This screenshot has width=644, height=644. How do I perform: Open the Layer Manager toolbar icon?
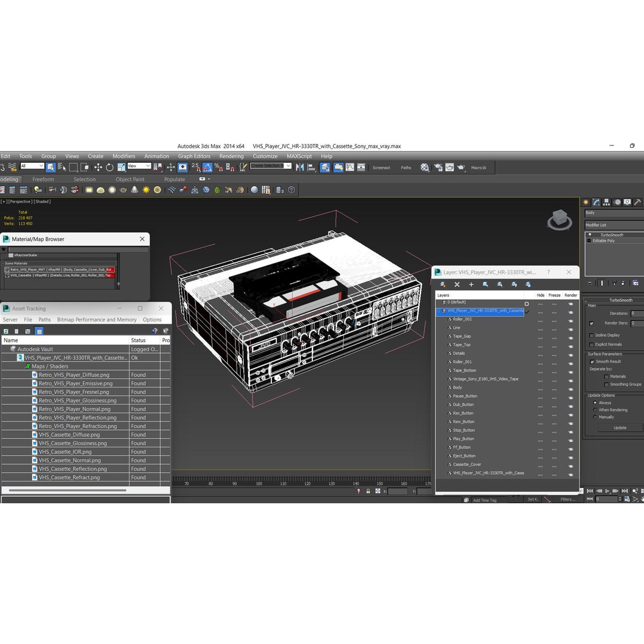click(325, 167)
